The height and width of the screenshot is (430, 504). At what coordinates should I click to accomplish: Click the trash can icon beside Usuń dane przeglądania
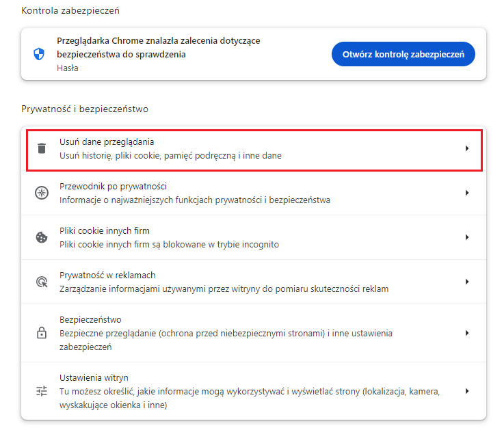[x=42, y=148]
